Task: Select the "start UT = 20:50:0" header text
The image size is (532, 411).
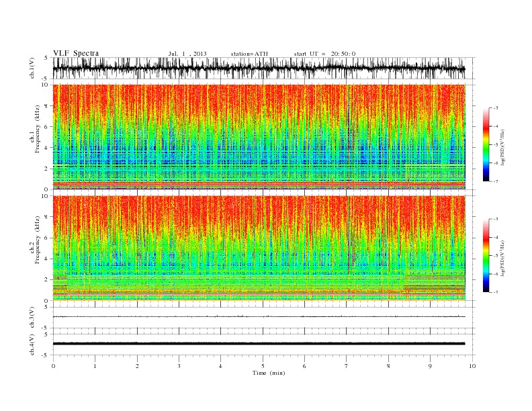Action: (324, 54)
